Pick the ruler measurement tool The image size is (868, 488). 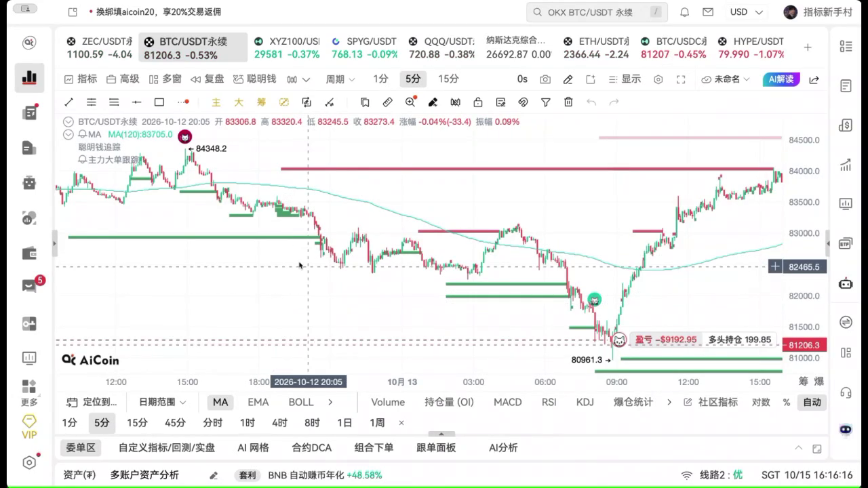point(387,102)
